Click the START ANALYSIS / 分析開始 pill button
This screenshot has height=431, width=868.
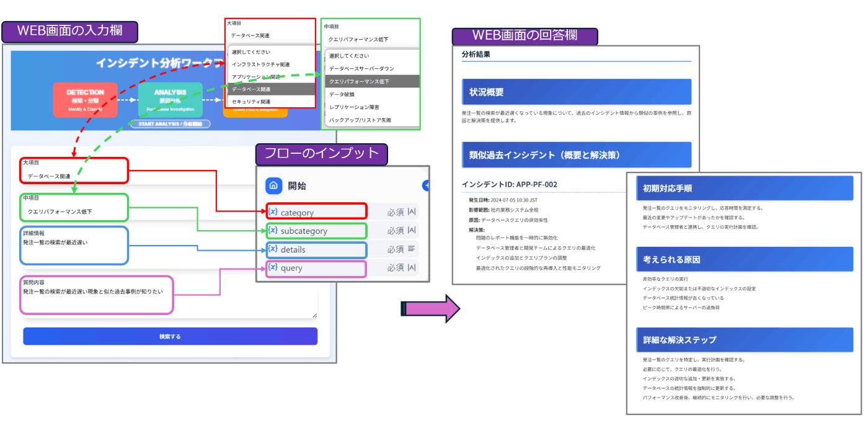170,124
